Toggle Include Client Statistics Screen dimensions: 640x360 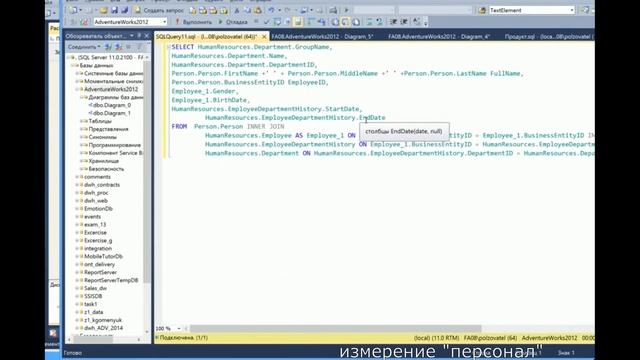322,22
